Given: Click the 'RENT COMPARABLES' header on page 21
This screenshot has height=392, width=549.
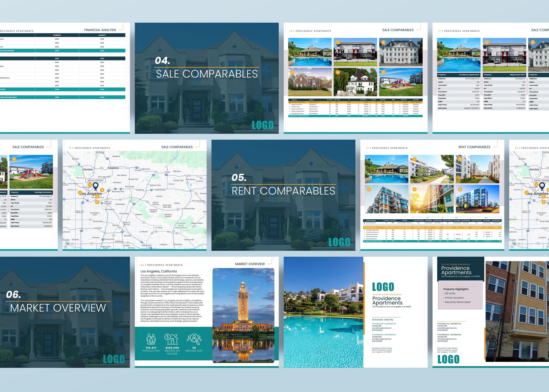Looking at the screenshot, I should [474, 147].
